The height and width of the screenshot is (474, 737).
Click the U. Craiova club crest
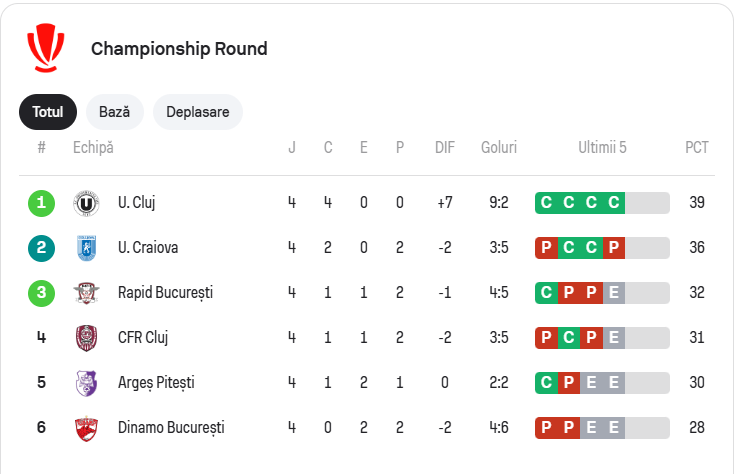[x=87, y=248]
